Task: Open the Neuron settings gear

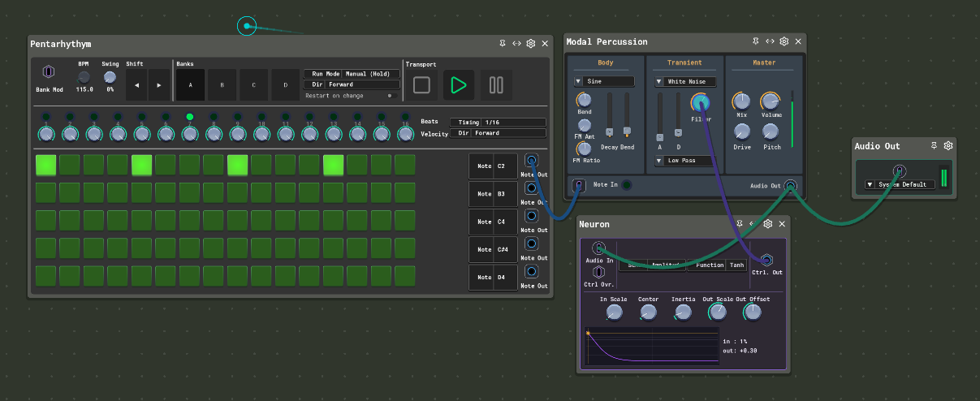Action: point(768,224)
